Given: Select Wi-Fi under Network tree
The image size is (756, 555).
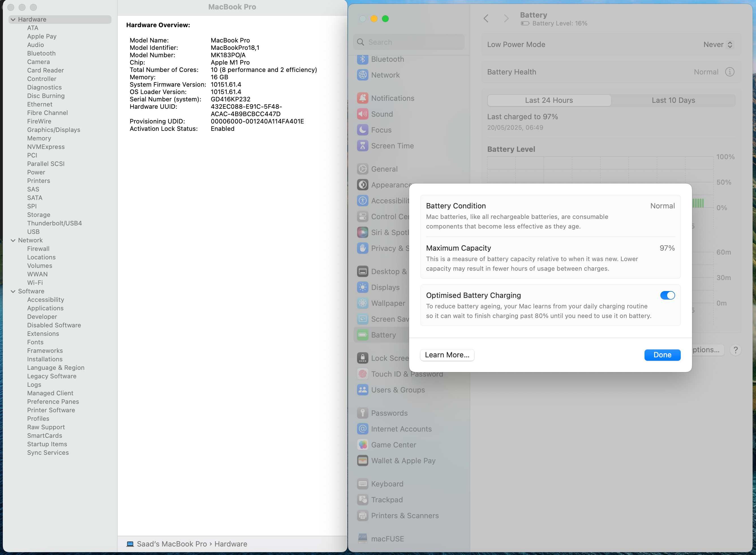Looking at the screenshot, I should coord(35,283).
